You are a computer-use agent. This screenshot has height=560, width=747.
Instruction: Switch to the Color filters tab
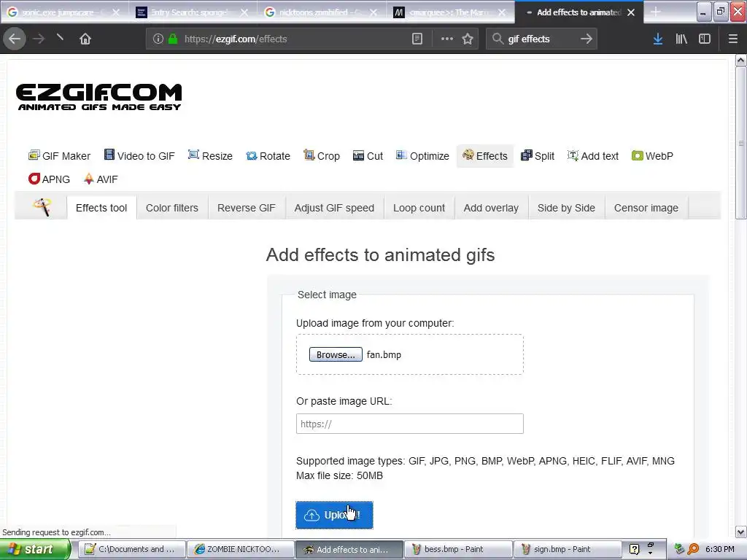pos(172,208)
